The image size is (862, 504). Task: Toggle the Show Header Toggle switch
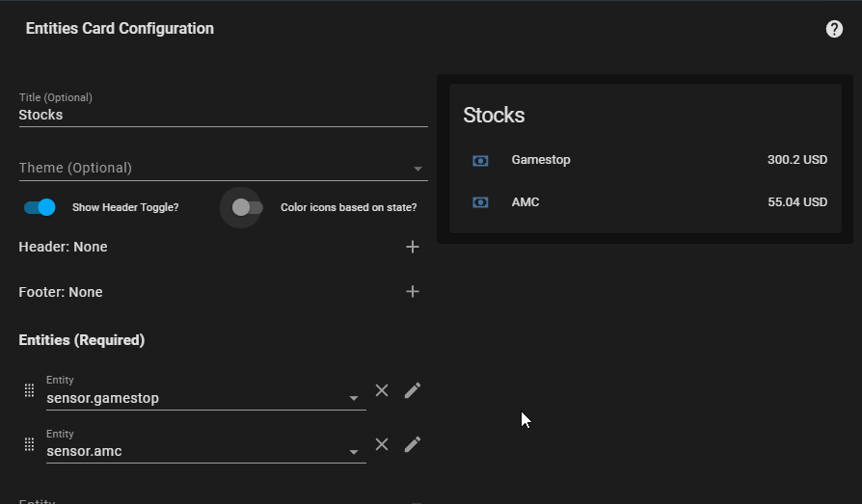point(40,207)
